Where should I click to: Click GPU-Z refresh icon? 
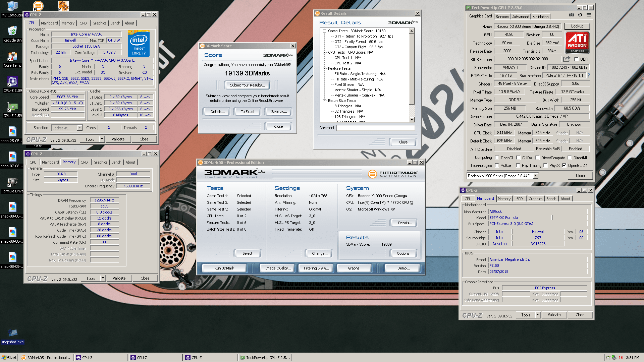pyautogui.click(x=580, y=15)
